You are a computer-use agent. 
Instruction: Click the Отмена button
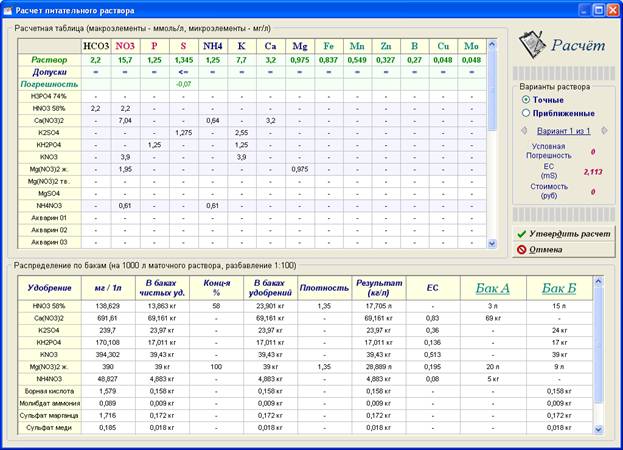[x=563, y=249]
